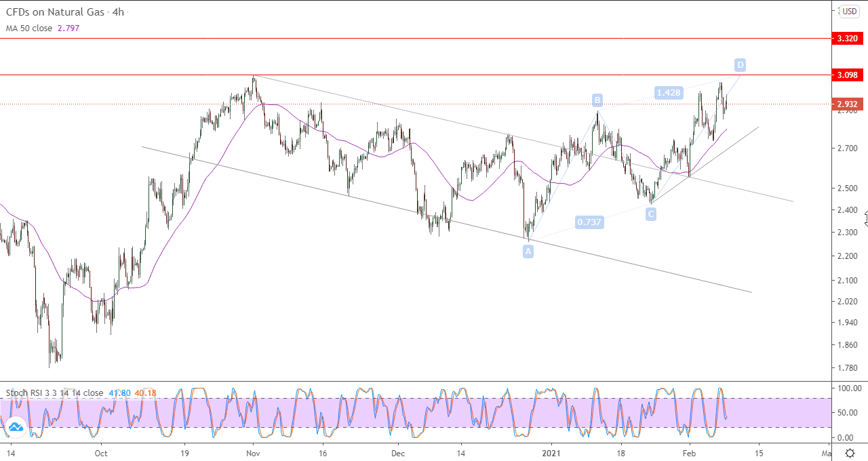Image resolution: width=868 pixels, height=461 pixels.
Task: Click the current price label 2.932
Action: coord(847,104)
